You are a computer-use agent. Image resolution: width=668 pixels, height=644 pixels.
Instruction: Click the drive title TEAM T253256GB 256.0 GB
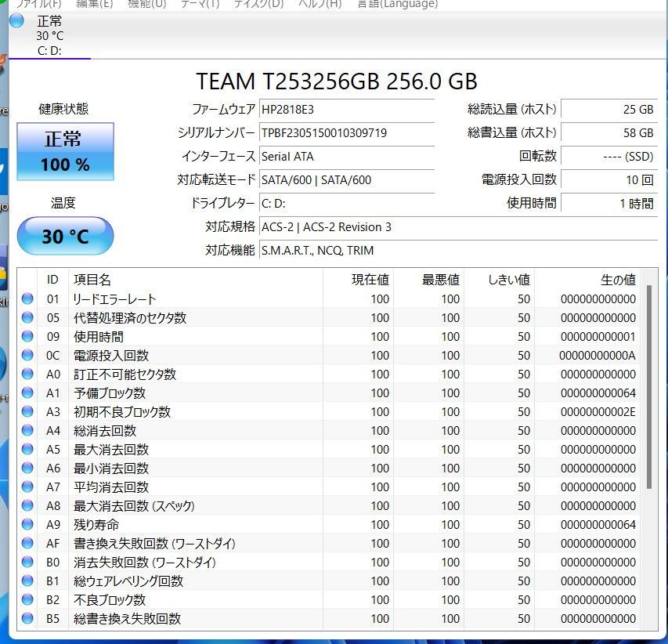pyautogui.click(x=337, y=81)
